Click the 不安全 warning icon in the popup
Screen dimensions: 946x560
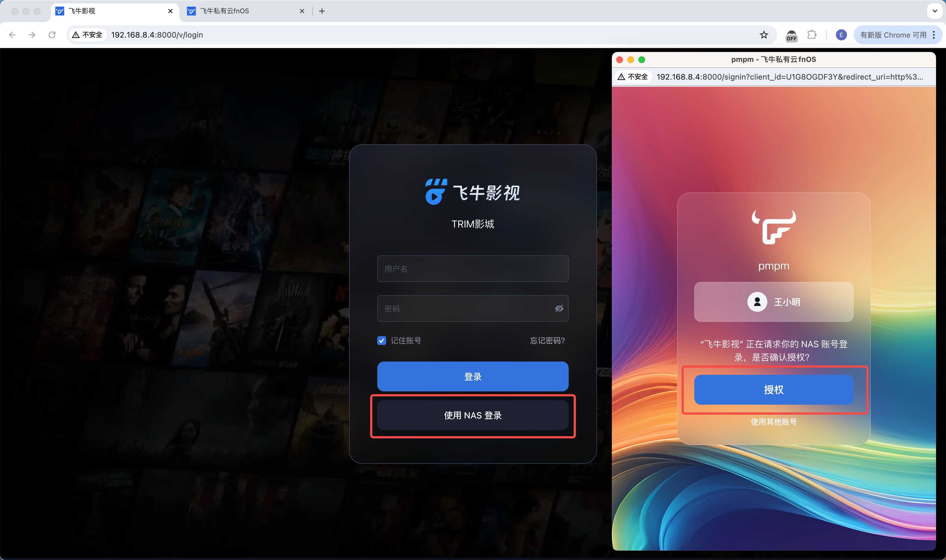pos(621,77)
